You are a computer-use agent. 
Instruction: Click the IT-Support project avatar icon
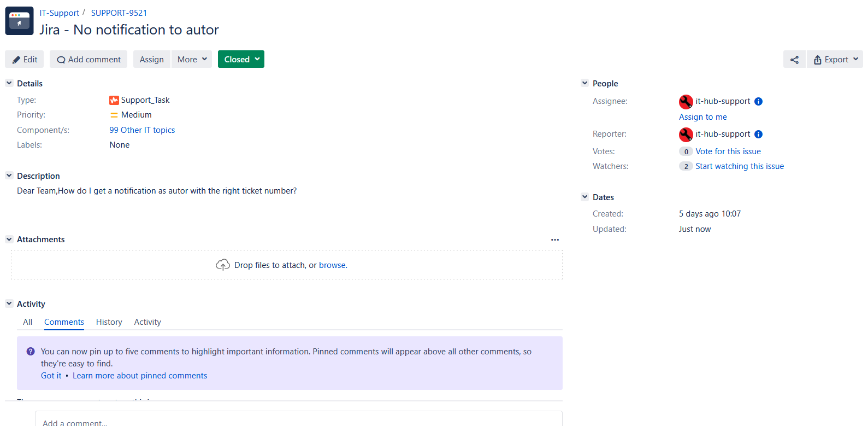[x=19, y=21]
